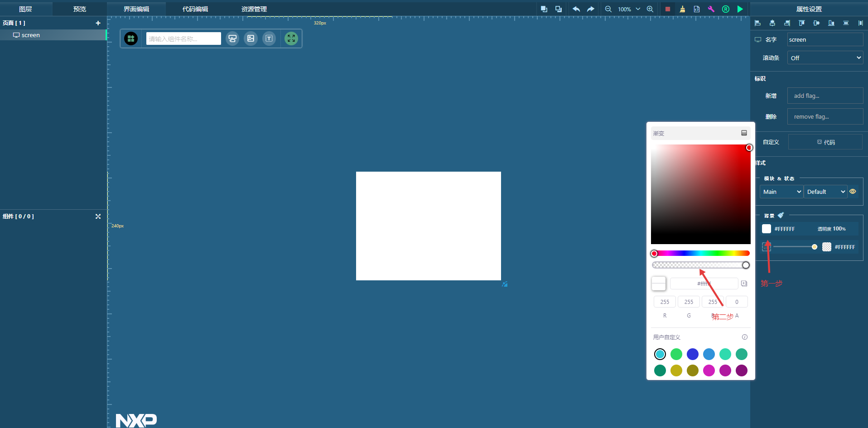Open the scrollbar Off dropdown
The width and height of the screenshot is (868, 428).
point(825,58)
